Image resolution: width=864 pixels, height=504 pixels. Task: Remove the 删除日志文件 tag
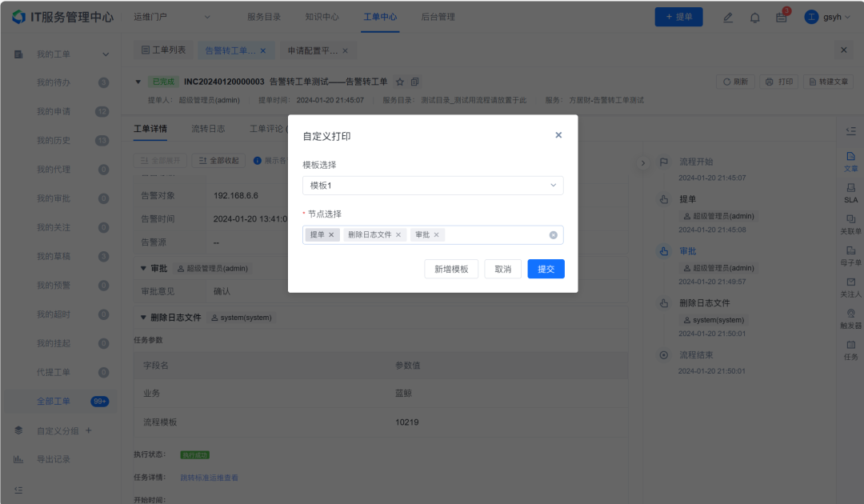point(398,234)
